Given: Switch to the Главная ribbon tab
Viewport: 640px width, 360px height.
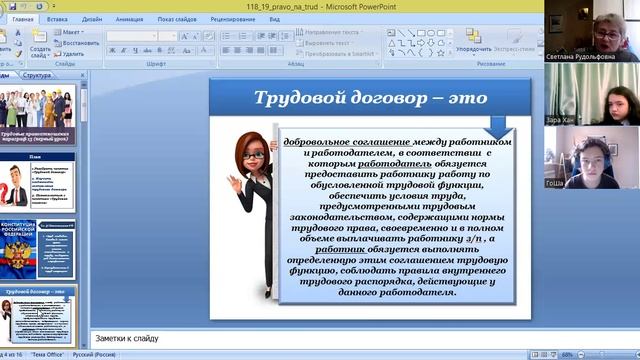Looking at the screenshot, I should 22,19.
